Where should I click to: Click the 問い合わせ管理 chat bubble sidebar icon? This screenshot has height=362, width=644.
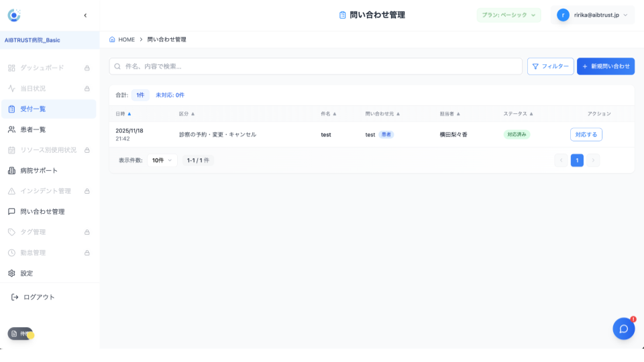11,211
